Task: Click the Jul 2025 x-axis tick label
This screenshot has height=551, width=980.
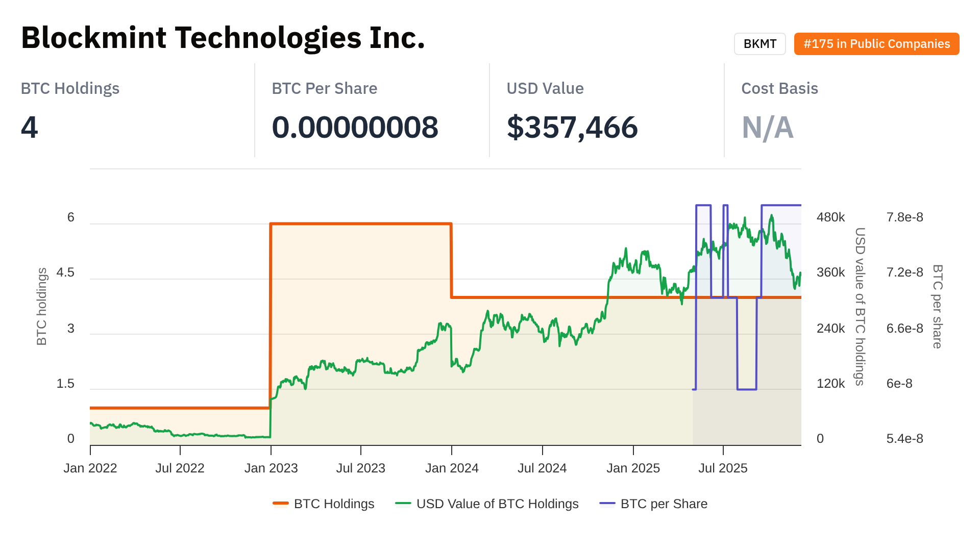Action: (723, 468)
